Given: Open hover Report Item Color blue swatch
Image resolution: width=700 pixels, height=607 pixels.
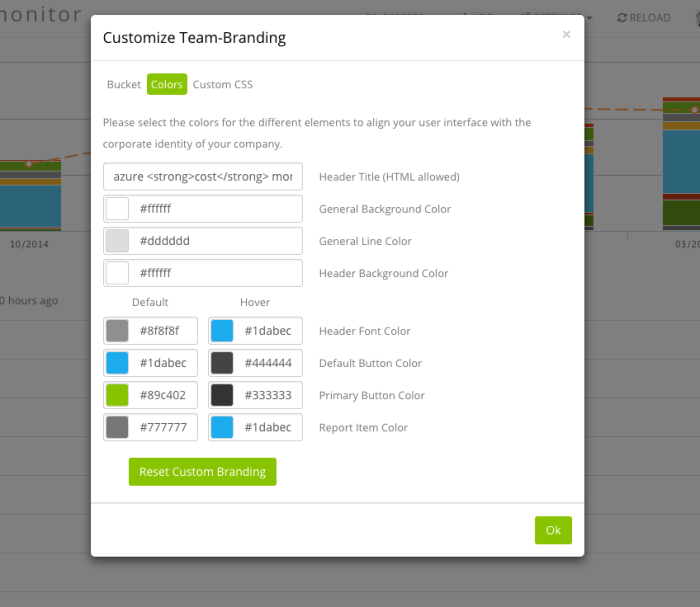Looking at the screenshot, I should (x=222, y=427).
